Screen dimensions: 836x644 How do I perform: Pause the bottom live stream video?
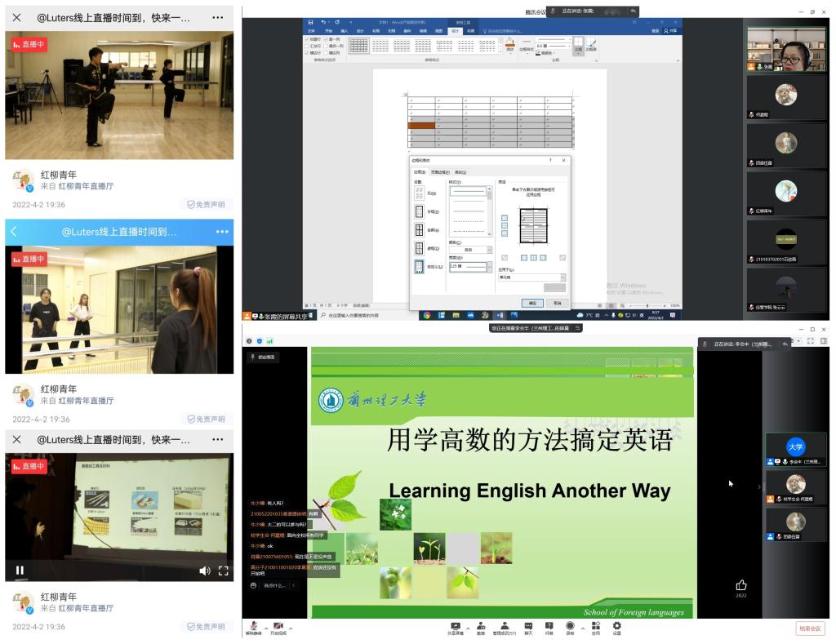[20, 571]
